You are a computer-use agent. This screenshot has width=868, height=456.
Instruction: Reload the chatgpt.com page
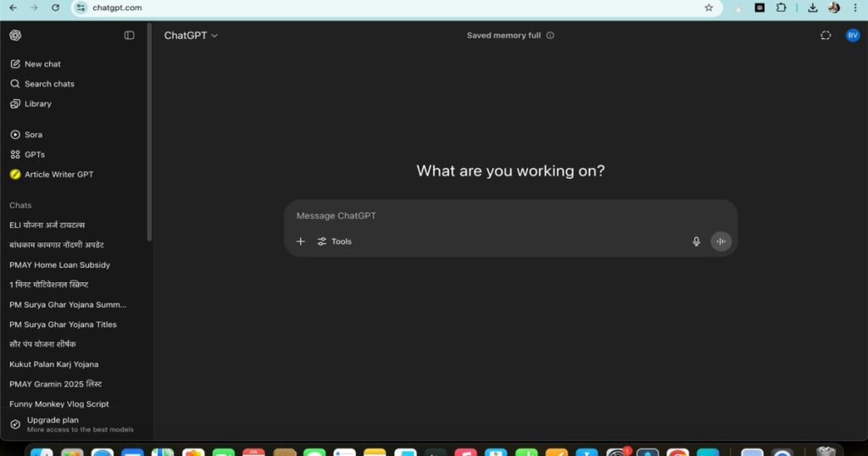click(x=55, y=8)
